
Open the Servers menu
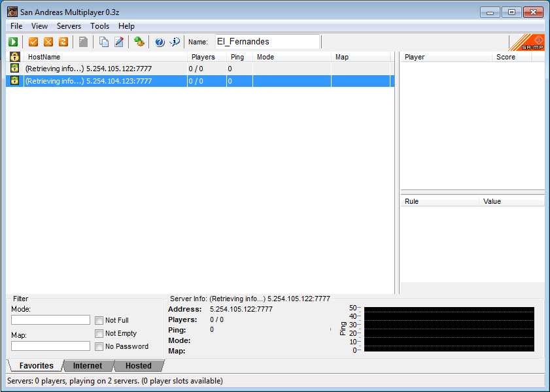[x=69, y=26]
